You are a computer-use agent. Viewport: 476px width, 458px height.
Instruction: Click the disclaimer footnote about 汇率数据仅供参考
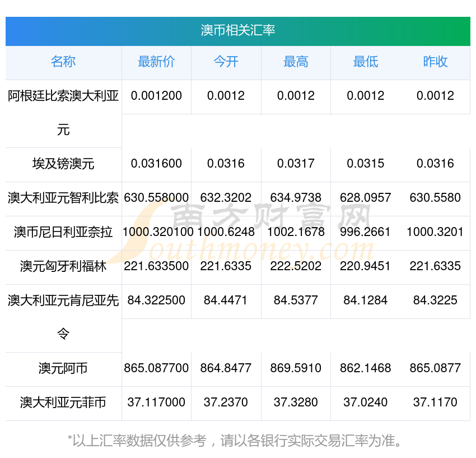[x=235, y=441]
